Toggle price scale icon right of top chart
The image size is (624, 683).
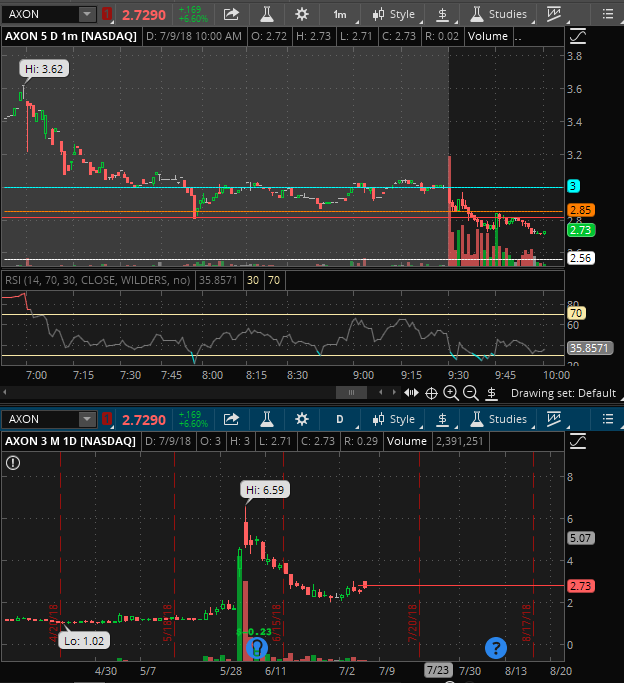click(577, 37)
